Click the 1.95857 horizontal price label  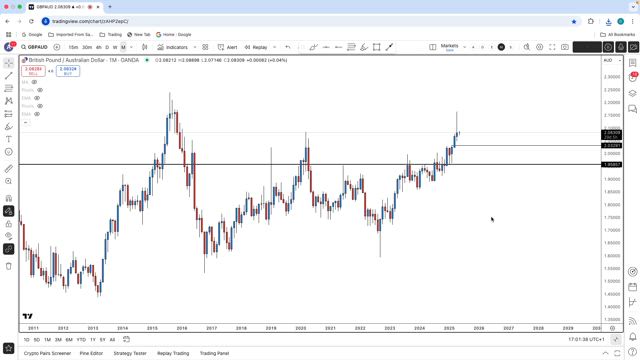pyautogui.click(x=612, y=164)
